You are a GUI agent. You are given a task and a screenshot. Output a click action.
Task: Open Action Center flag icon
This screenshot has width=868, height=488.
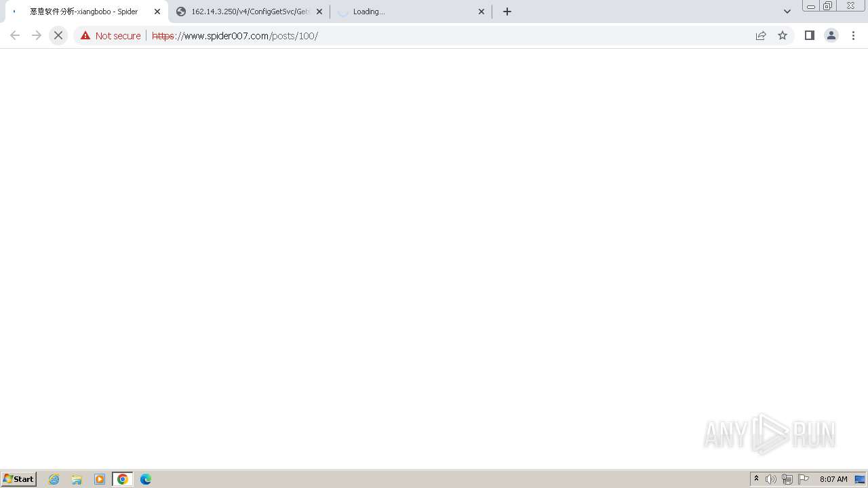[x=804, y=479]
